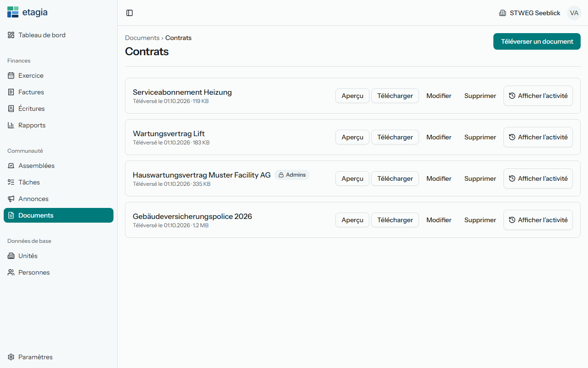The width and height of the screenshot is (588, 368).
Task: Toggle the sidebar panel icon
Action: click(130, 13)
